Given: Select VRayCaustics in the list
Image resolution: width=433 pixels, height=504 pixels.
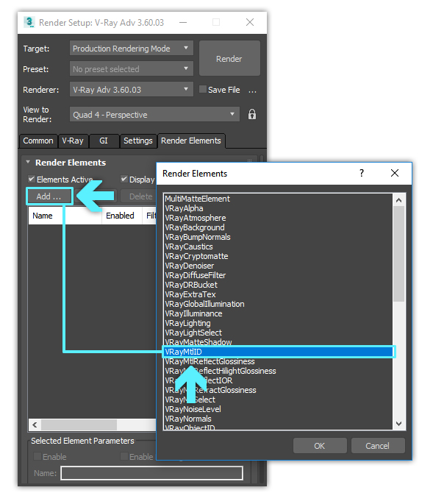Looking at the screenshot, I should pyautogui.click(x=278, y=246).
